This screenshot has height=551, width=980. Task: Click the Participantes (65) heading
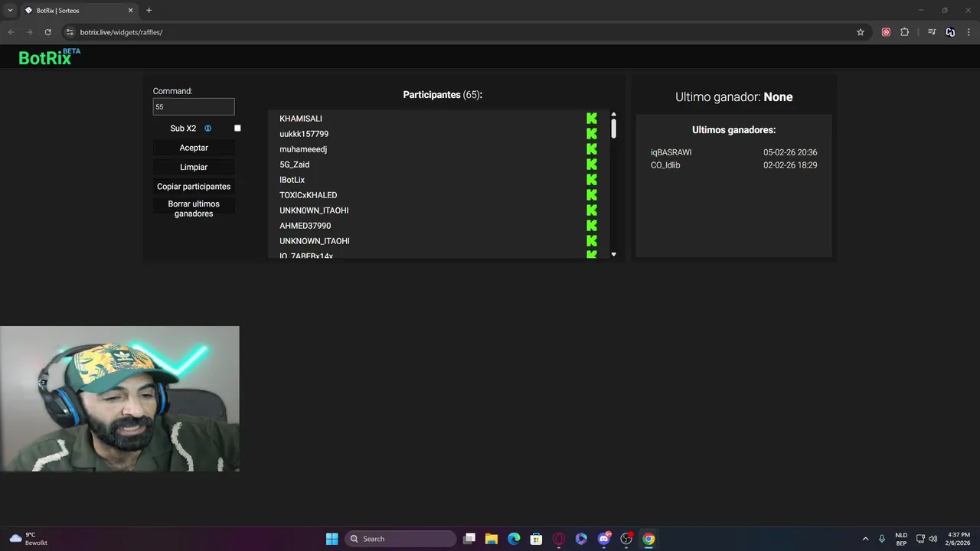coord(443,95)
